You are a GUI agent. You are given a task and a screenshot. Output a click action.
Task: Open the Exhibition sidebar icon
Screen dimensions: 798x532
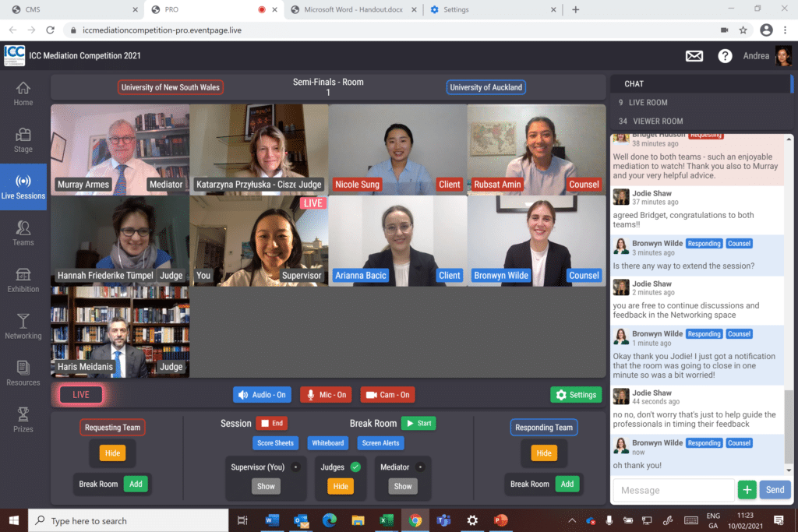[x=23, y=280]
